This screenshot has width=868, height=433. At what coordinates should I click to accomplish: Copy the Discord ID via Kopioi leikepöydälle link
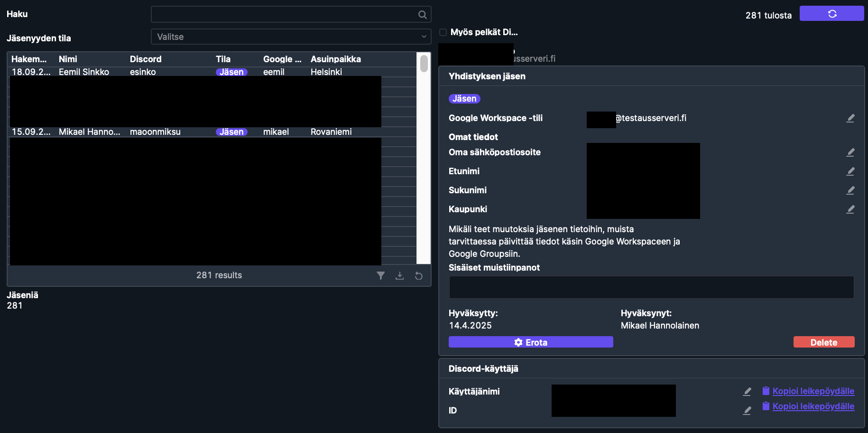click(813, 406)
